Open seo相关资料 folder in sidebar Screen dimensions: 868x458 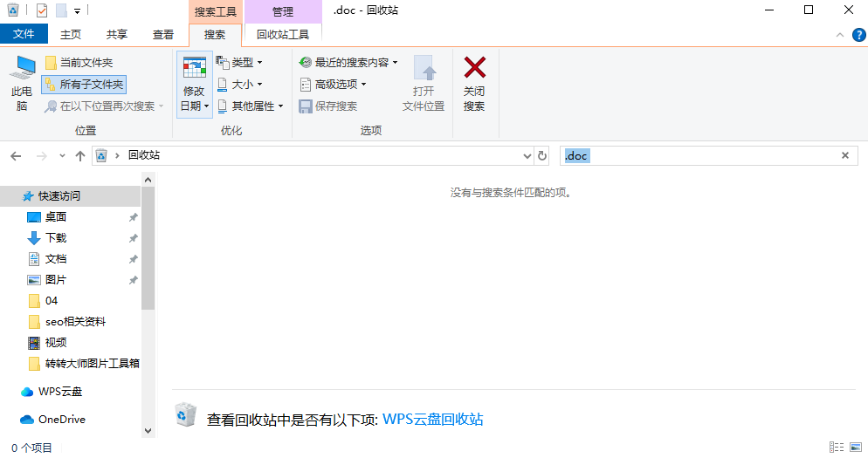(x=75, y=321)
